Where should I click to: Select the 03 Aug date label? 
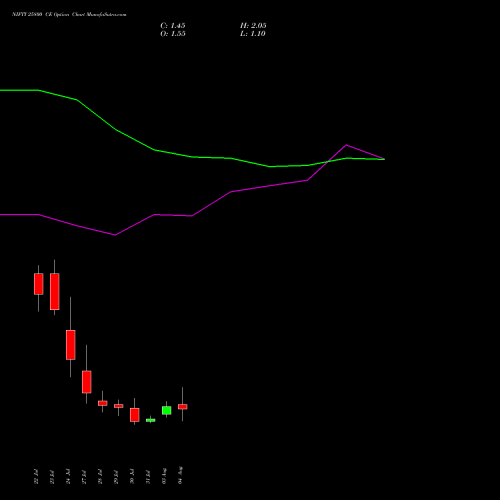164,476
